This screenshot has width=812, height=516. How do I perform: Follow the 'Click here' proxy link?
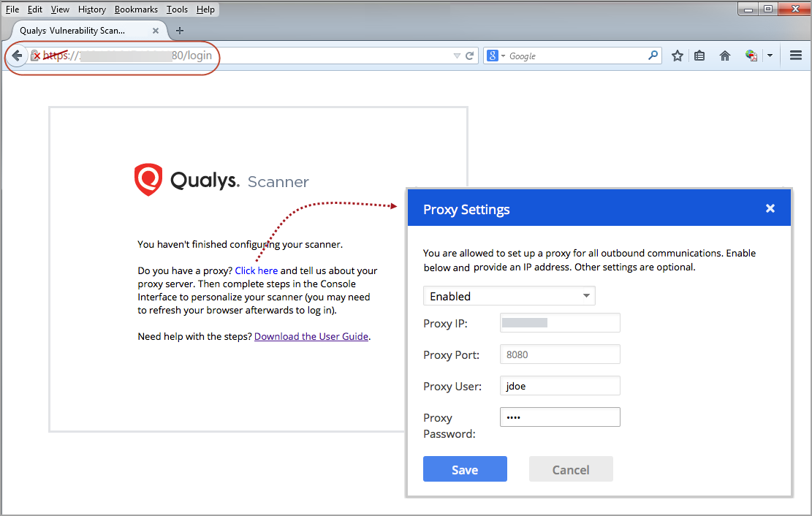tap(257, 270)
